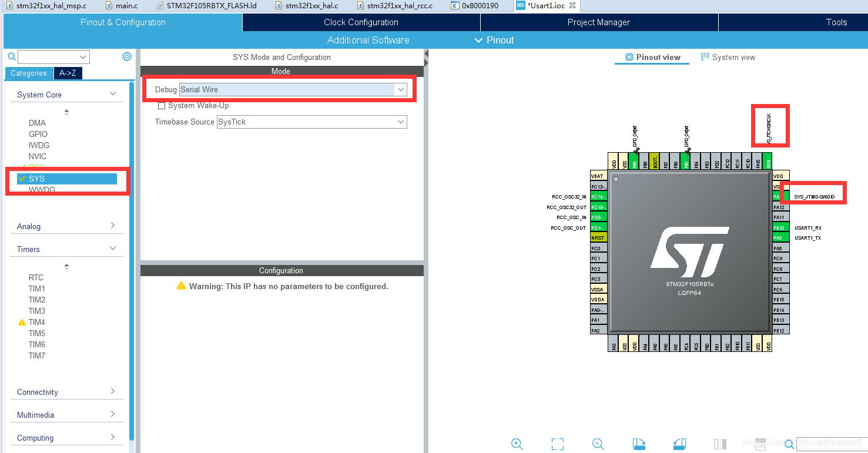The height and width of the screenshot is (453, 868).
Task: Collapse the mode panel with the side arrow
Action: click(x=426, y=54)
